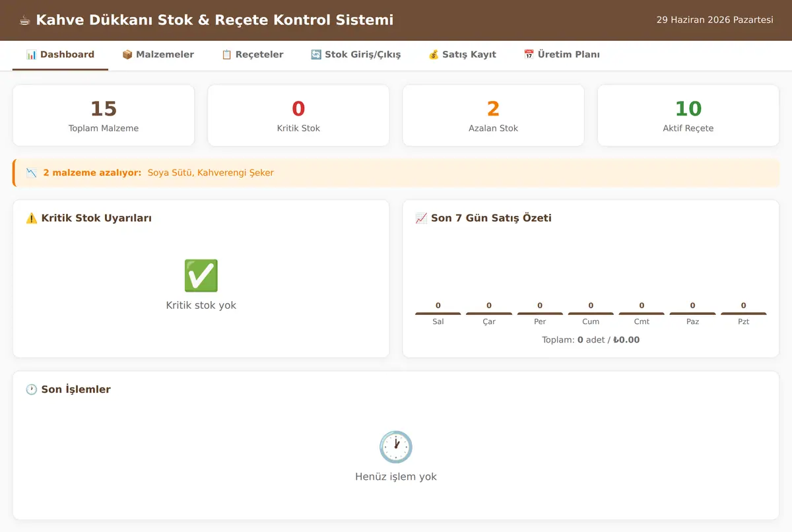Click the Azalan Stok summary card

coord(493,116)
